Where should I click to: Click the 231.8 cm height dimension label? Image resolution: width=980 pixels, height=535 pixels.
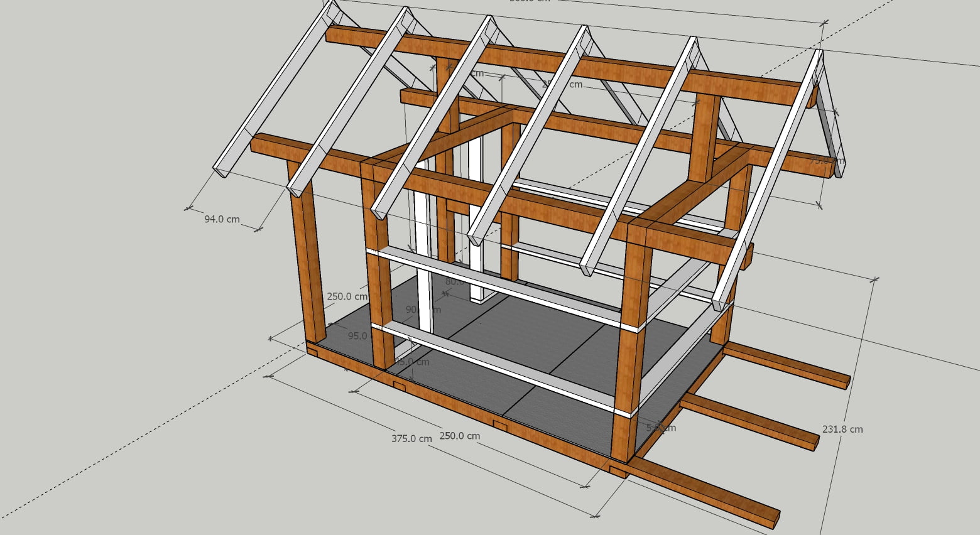(x=842, y=430)
